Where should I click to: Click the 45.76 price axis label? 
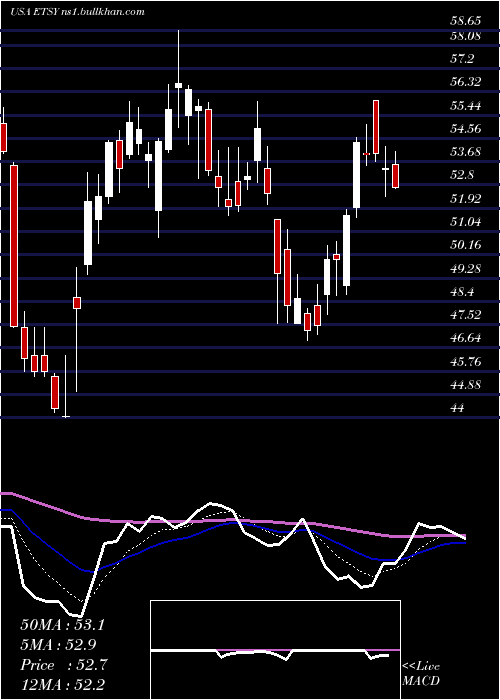pos(466,362)
